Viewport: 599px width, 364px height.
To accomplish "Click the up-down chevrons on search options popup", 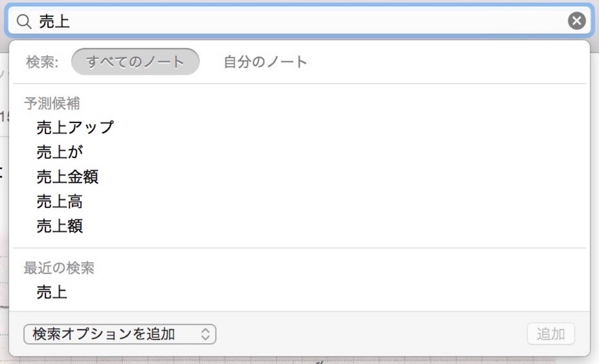I will [x=205, y=334].
